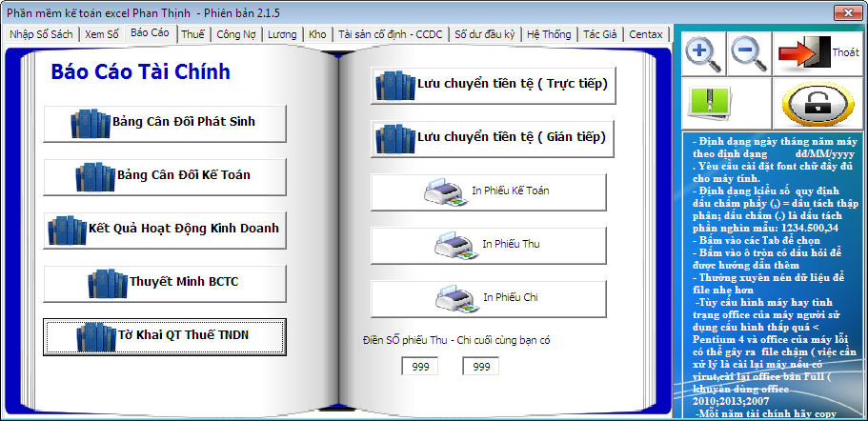Click the gold padlock unlock icon

click(x=818, y=104)
